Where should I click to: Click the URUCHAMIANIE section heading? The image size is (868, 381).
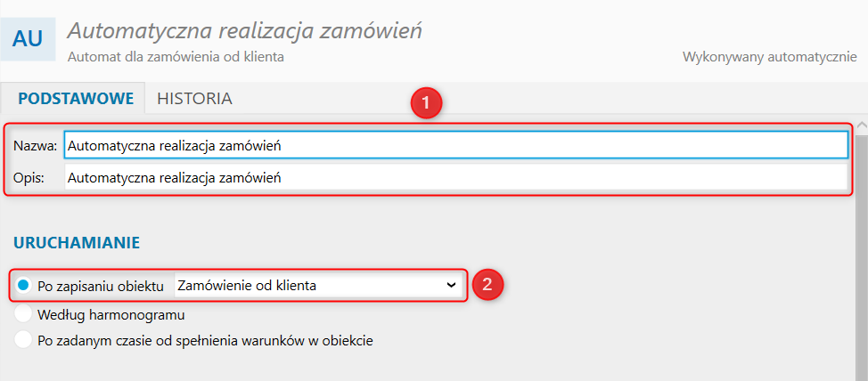pyautogui.click(x=76, y=241)
